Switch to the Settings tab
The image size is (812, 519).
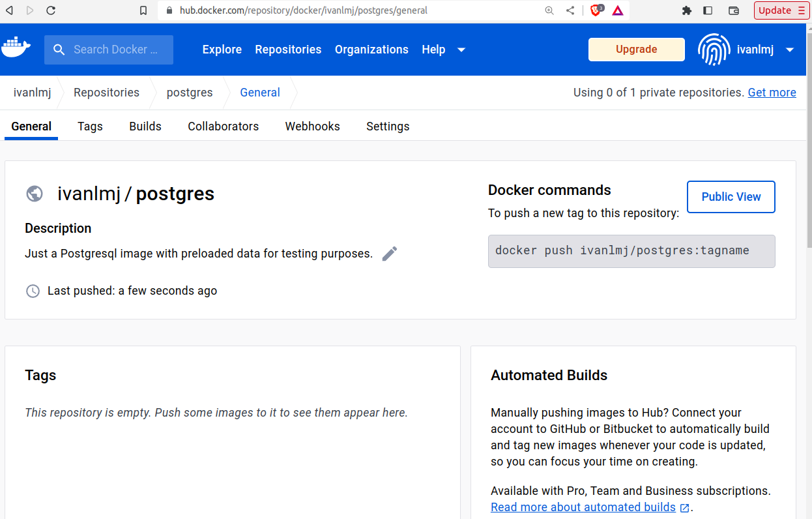coord(388,126)
